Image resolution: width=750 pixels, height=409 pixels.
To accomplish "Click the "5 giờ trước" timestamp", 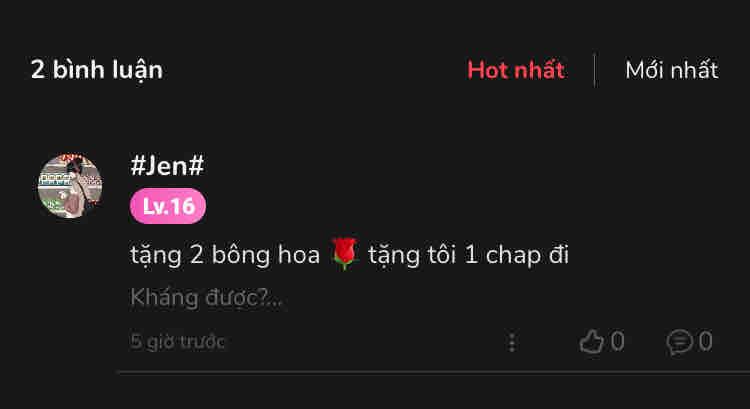I will pyautogui.click(x=177, y=342).
